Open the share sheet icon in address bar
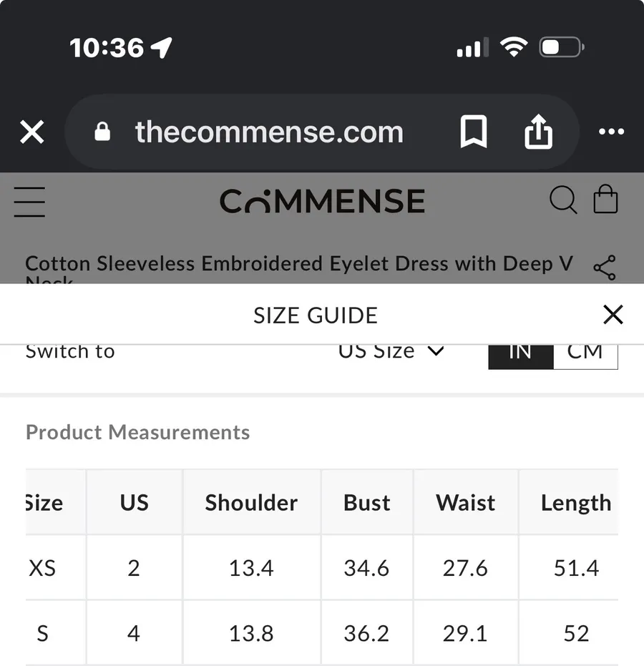 [x=538, y=131]
